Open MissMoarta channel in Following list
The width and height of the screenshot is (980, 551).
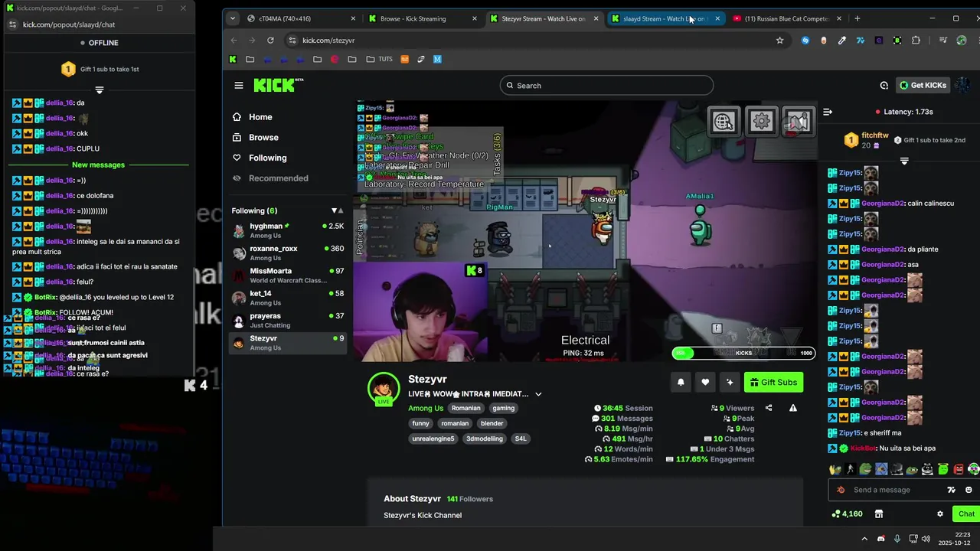click(288, 275)
